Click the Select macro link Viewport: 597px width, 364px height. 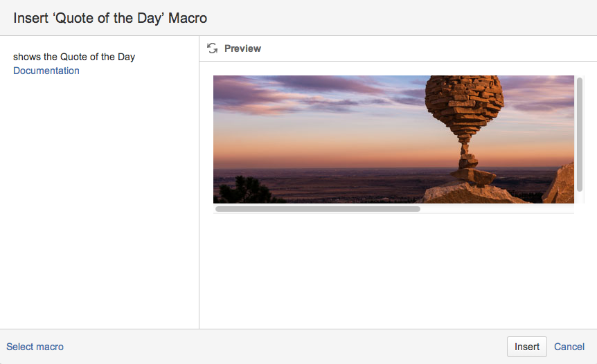[x=35, y=347]
